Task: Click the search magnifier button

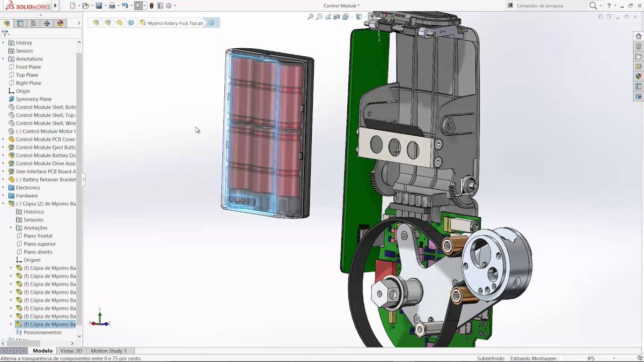Action: (592, 5)
